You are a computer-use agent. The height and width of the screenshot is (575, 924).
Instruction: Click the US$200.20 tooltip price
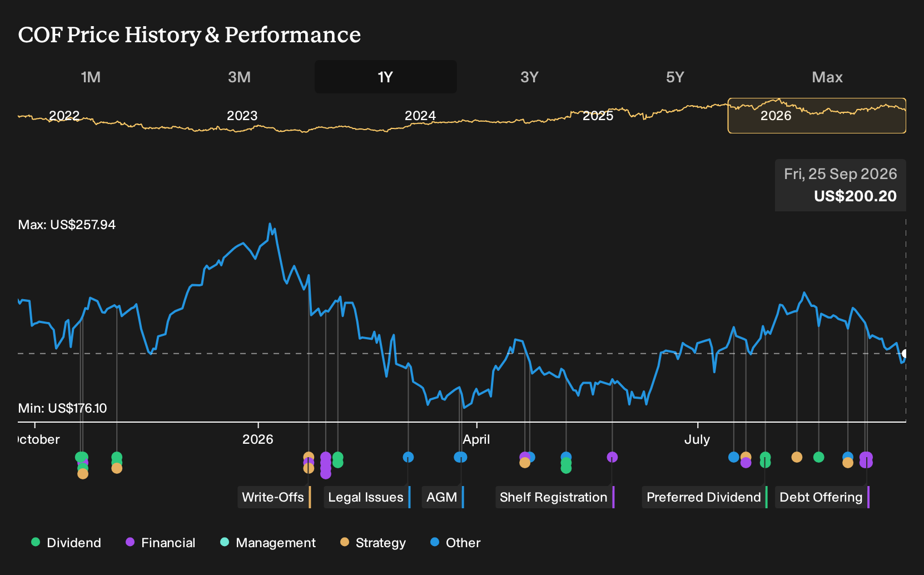pyautogui.click(x=856, y=196)
